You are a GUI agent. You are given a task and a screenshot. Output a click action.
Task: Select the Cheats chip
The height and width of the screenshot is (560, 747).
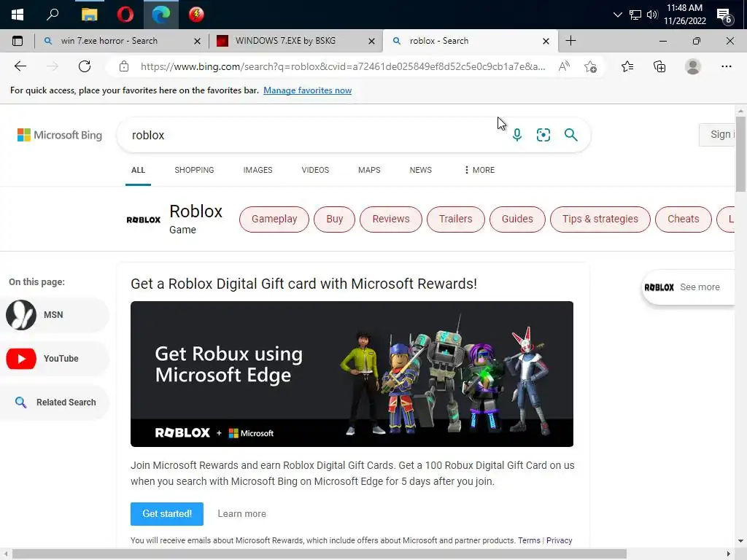coord(683,219)
